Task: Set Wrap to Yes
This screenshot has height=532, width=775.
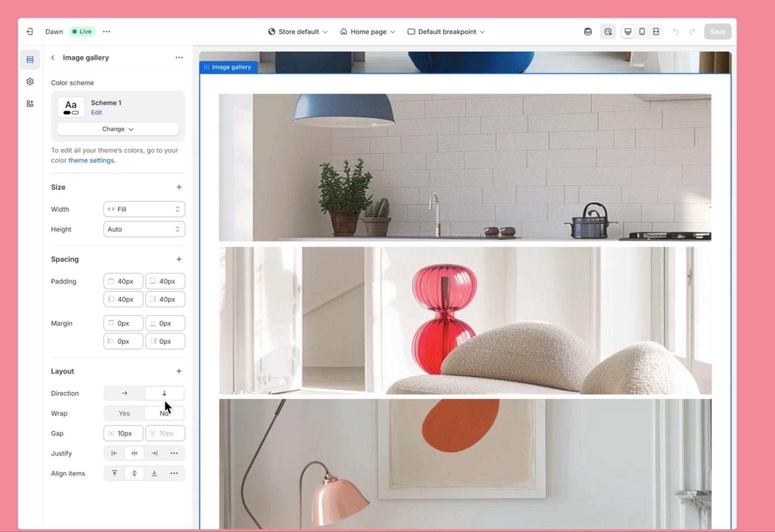Action: [124, 413]
